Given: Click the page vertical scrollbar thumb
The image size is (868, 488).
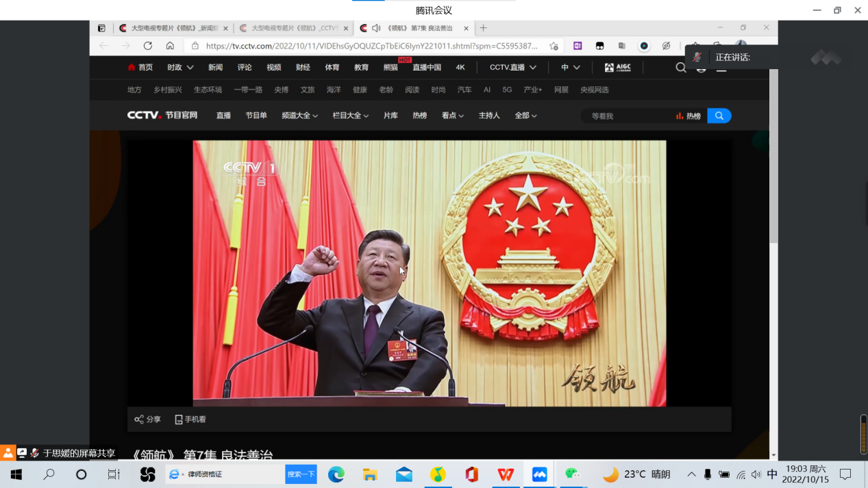Looking at the screenshot, I should point(773,157).
